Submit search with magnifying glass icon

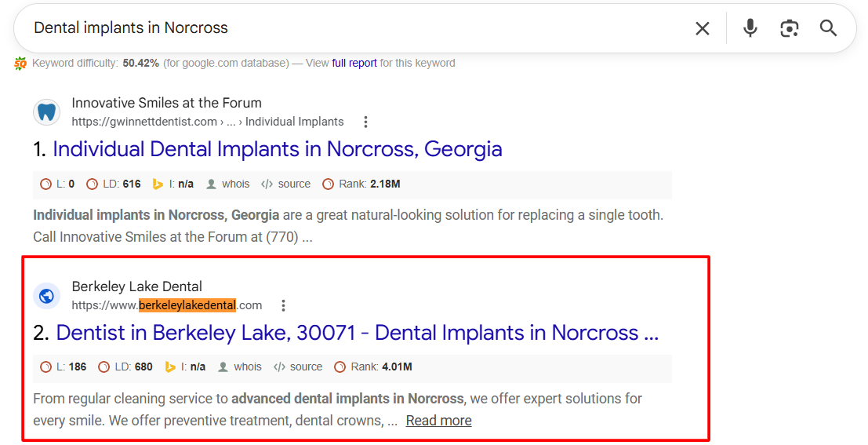click(x=828, y=27)
